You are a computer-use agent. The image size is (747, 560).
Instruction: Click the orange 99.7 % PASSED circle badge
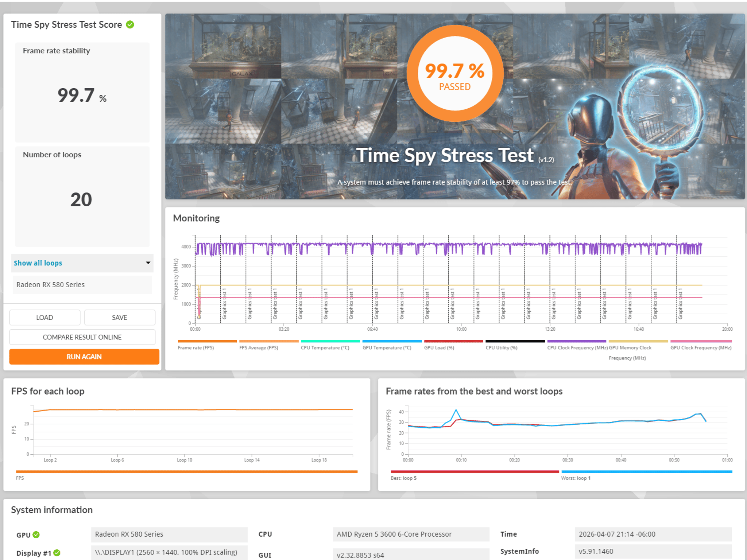[x=455, y=73]
